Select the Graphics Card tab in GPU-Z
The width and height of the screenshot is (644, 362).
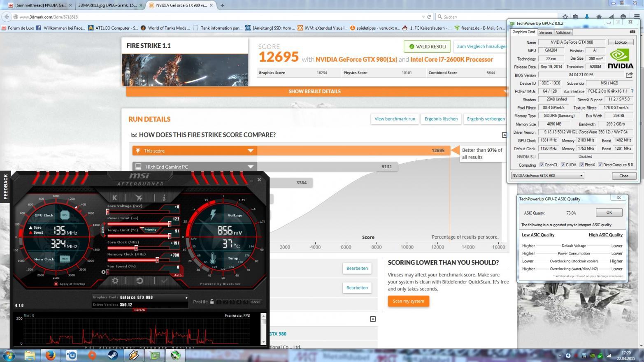pos(523,32)
